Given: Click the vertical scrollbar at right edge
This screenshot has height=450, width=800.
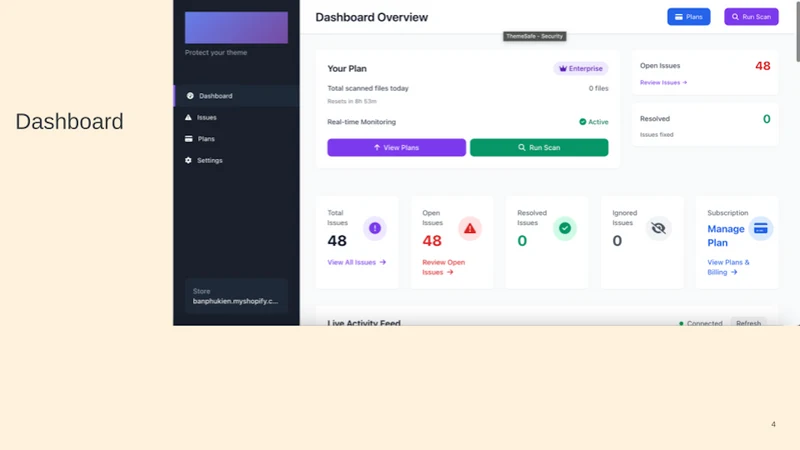Looking at the screenshot, I should tap(797, 31).
